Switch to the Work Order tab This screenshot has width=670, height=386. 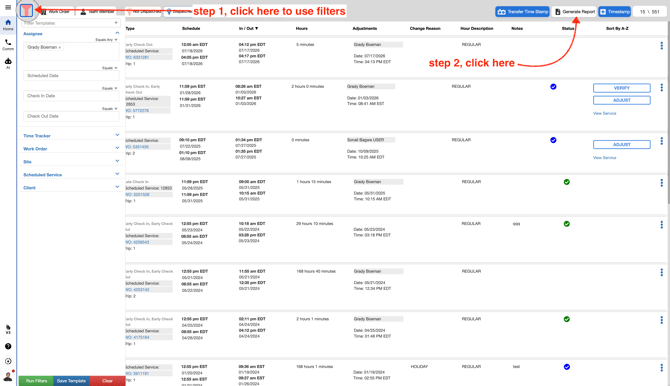[56, 12]
